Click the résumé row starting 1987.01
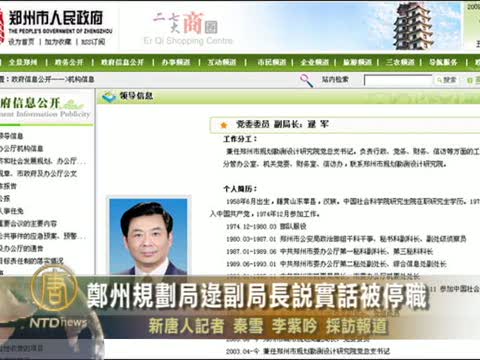This screenshot has width=480, height=360. pyautogui.click(x=329, y=252)
